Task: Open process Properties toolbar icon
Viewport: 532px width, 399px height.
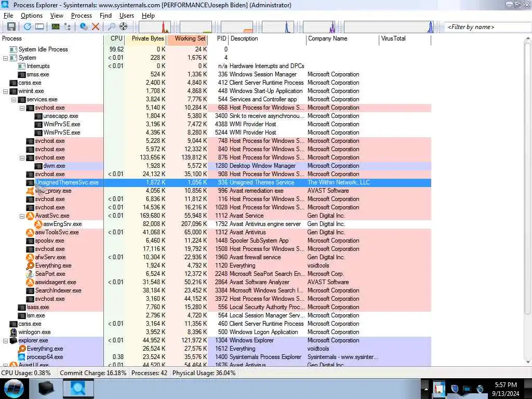Action: pos(84,26)
